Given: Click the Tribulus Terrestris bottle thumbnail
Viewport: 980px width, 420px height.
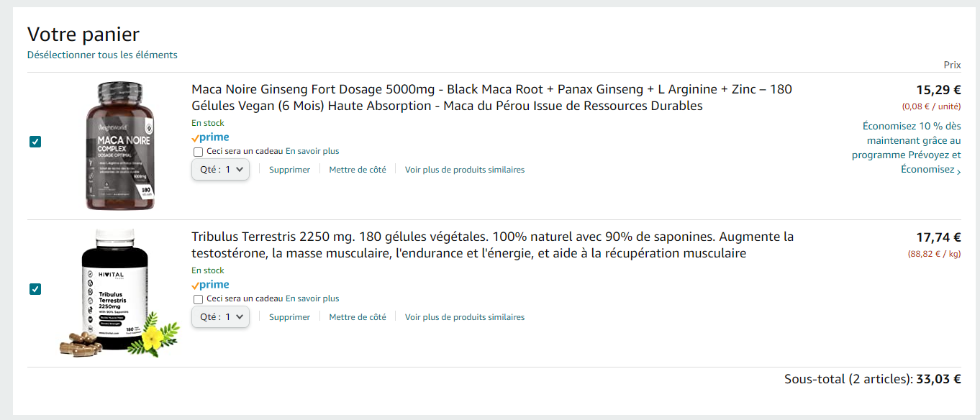Looking at the screenshot, I should click(119, 293).
